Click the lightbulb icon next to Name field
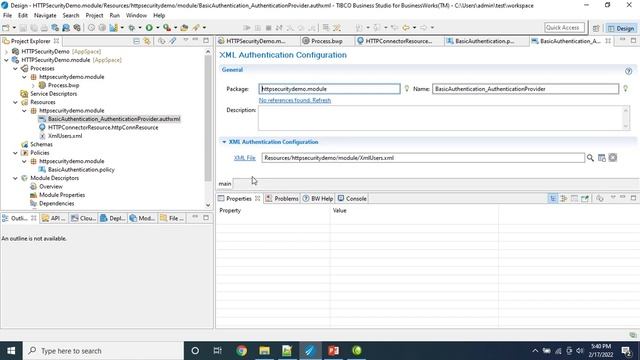 pos(625,89)
